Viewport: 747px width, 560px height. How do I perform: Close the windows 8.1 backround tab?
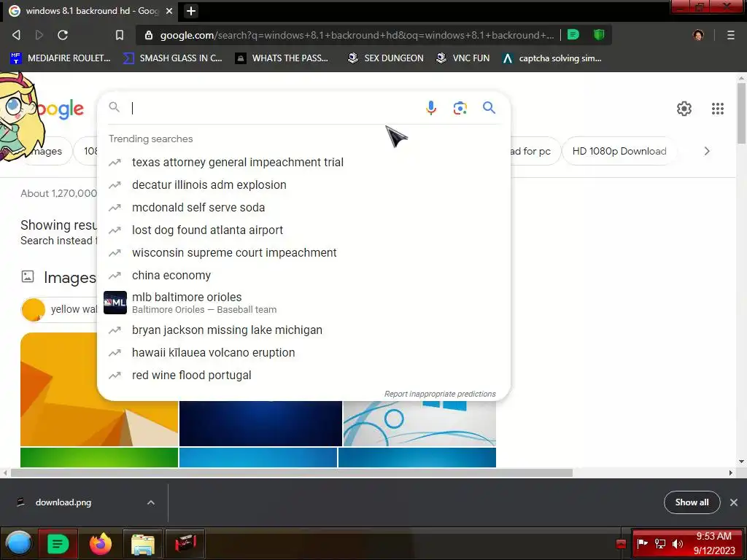(x=169, y=10)
